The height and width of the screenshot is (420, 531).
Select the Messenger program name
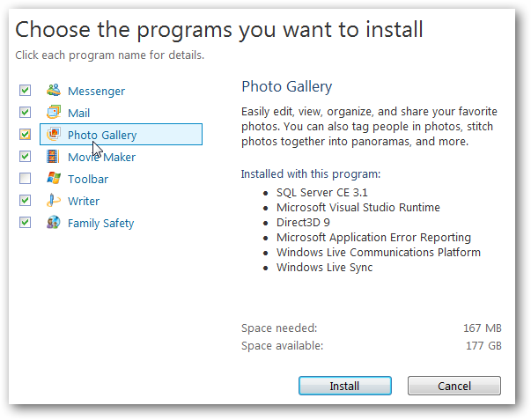(x=96, y=92)
